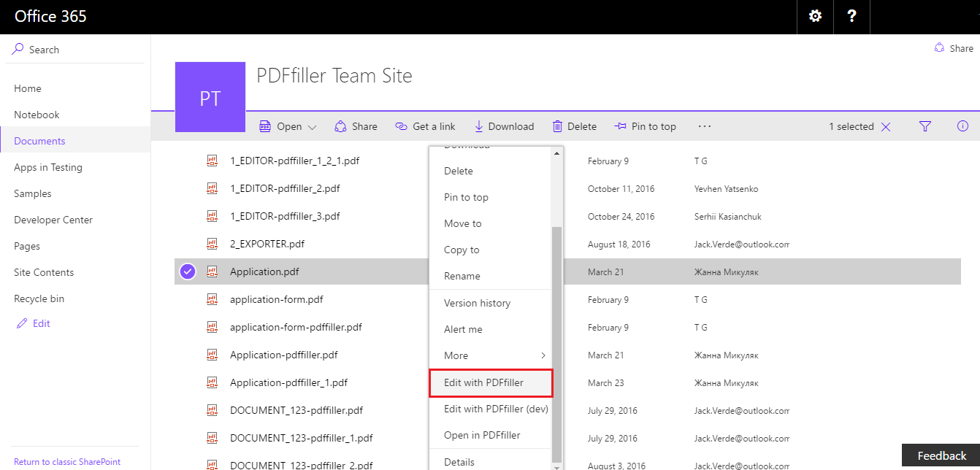Screen dimensions: 980x470
Task: Click the PDF icon of 1_EDITOR-pdffiller_3.pdf
Action: coord(213,217)
